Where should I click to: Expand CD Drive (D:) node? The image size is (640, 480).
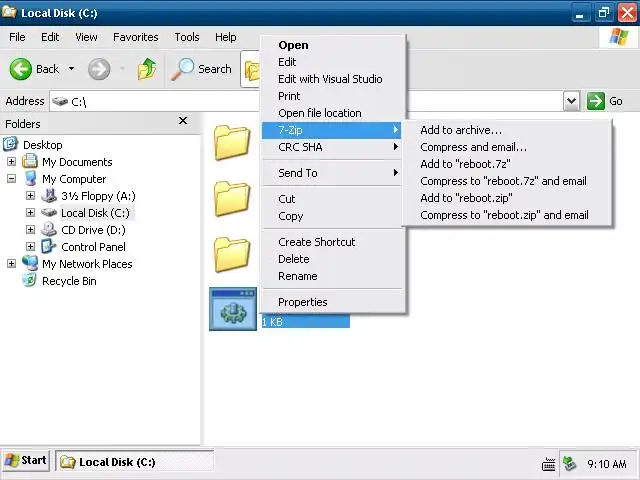[30, 230]
